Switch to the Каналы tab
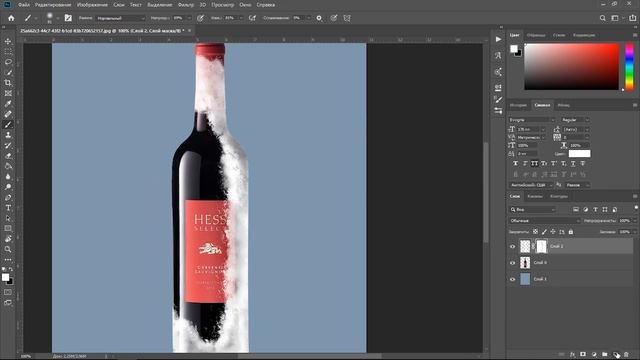Screen dimensions: 640x360 535,196
